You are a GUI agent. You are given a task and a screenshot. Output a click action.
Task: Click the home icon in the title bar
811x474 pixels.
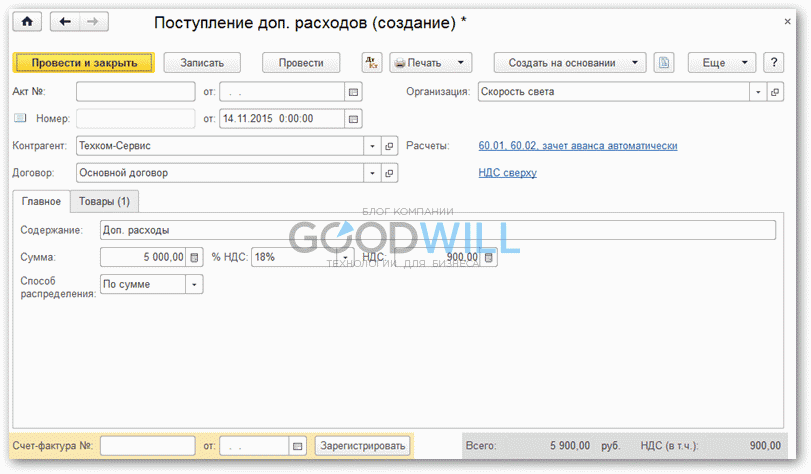(x=27, y=21)
